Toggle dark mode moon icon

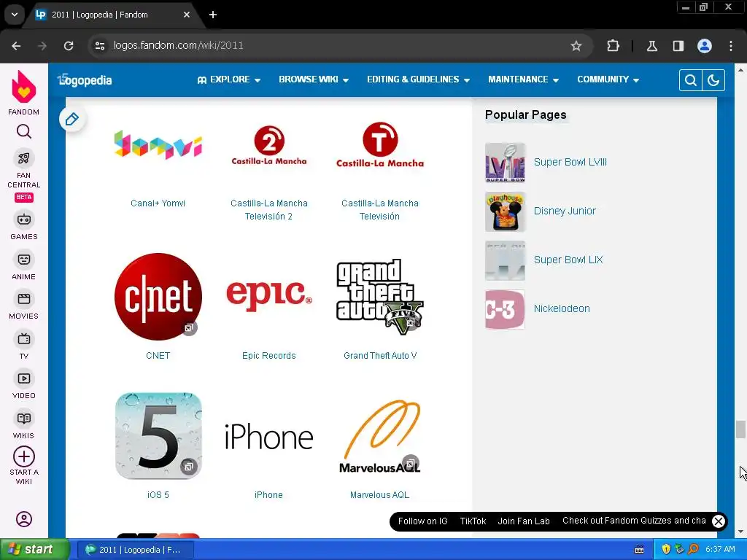click(x=713, y=80)
